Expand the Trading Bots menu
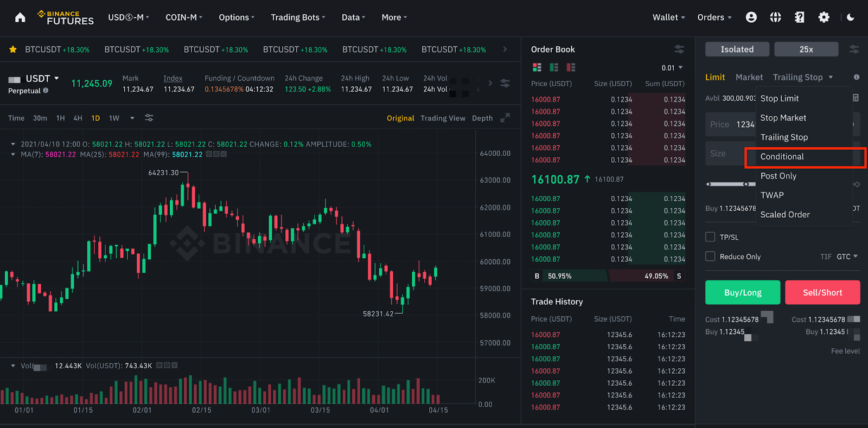 pyautogui.click(x=298, y=17)
